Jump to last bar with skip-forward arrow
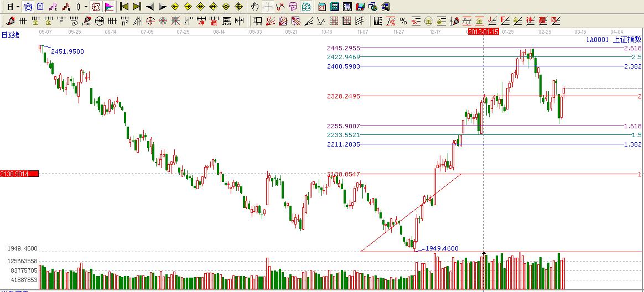The width and height of the screenshot is (644, 292). pos(137,7)
